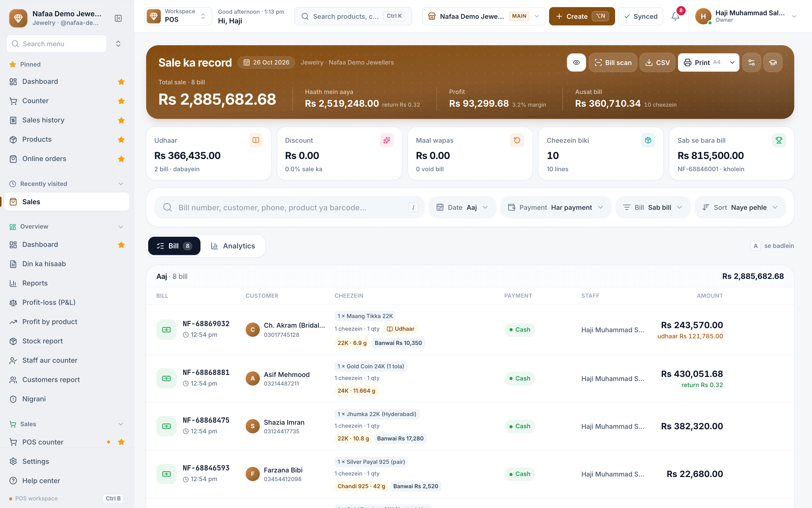Click the Create button

[582, 16]
